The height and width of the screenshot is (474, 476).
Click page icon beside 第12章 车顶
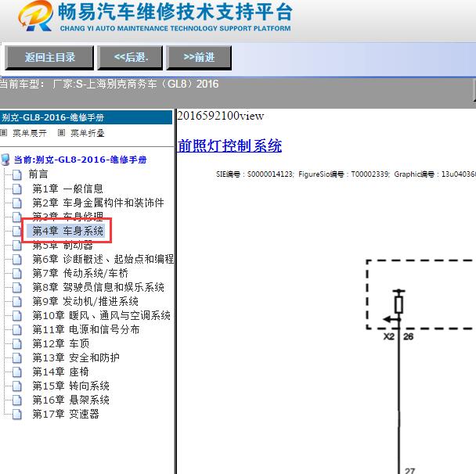click(17, 343)
